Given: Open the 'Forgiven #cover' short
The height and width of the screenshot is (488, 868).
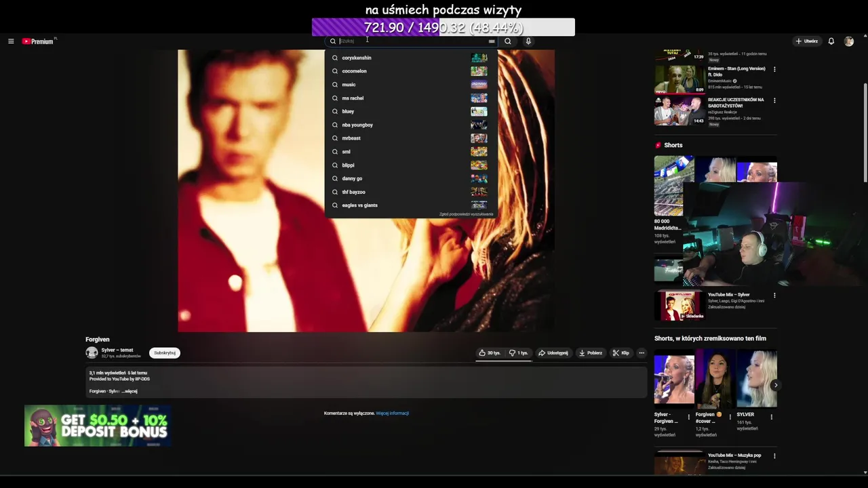Looking at the screenshot, I should click(x=715, y=380).
